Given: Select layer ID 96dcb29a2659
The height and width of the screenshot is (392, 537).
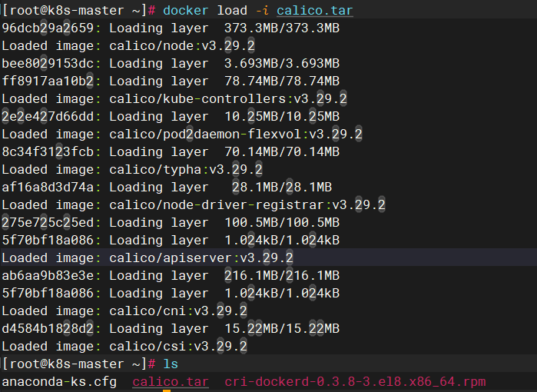Looking at the screenshot, I should 48,28.
